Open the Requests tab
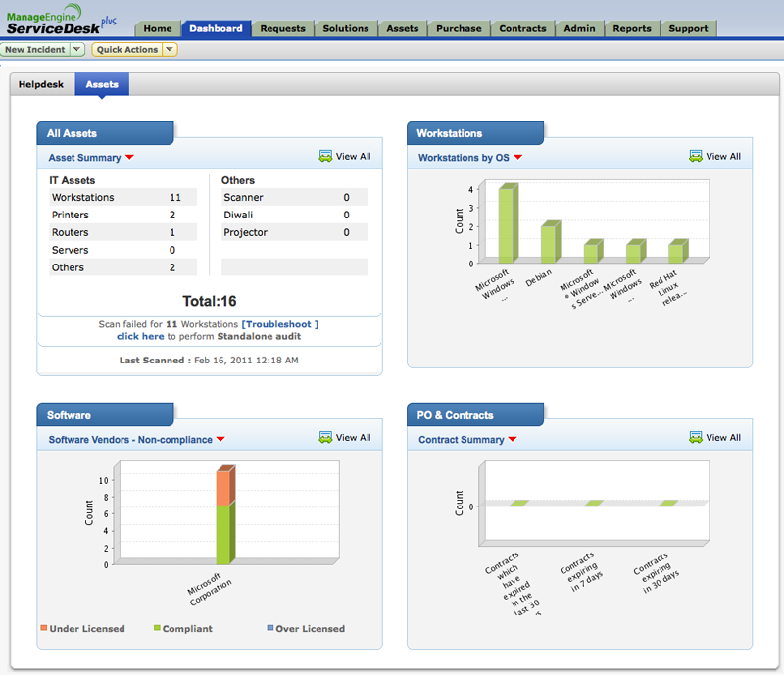Screen dimensions: 784x675 click(x=283, y=28)
